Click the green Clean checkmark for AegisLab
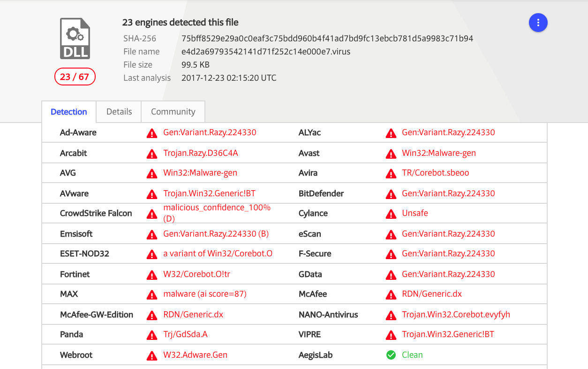The width and height of the screenshot is (588, 369). point(391,355)
